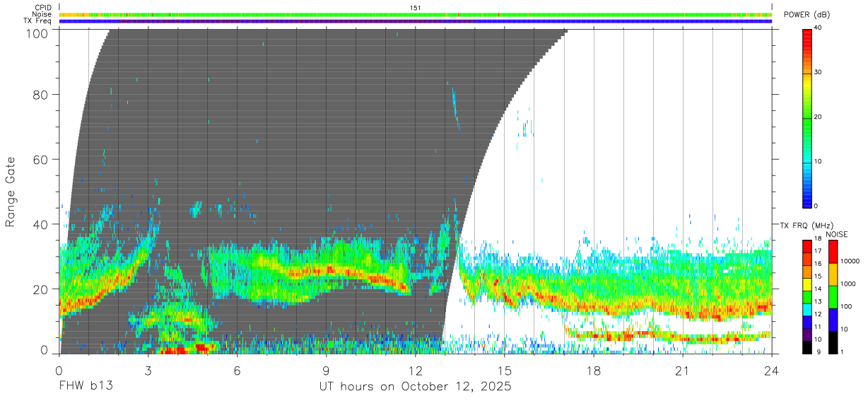Click the 30 tick on the power scale
Viewport: 868px width, 401px height.
(819, 72)
